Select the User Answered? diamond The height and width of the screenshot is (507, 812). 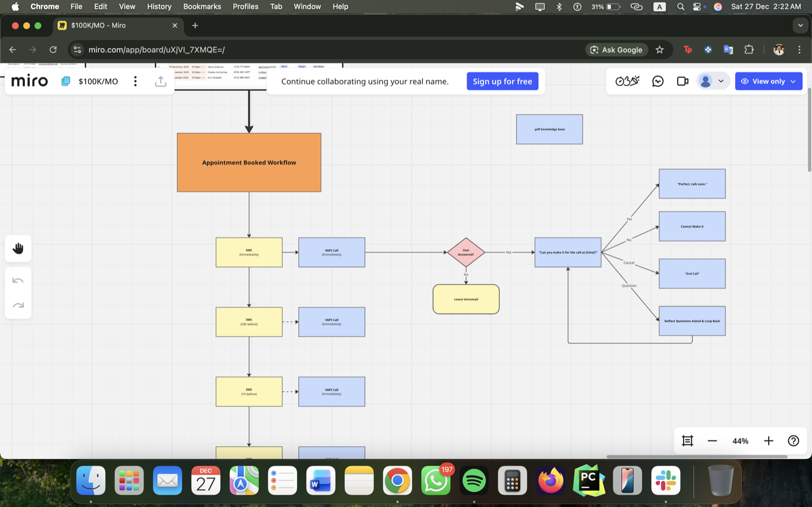pyautogui.click(x=466, y=252)
